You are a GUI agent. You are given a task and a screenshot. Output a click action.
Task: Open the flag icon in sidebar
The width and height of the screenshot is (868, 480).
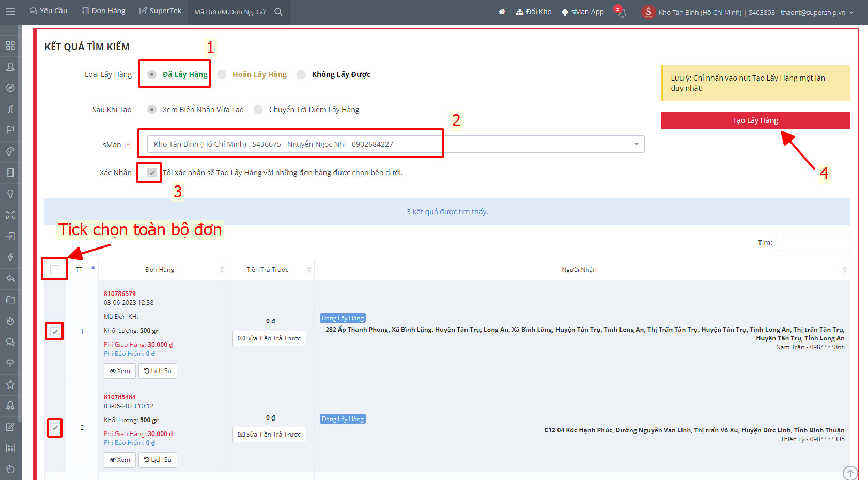10,130
